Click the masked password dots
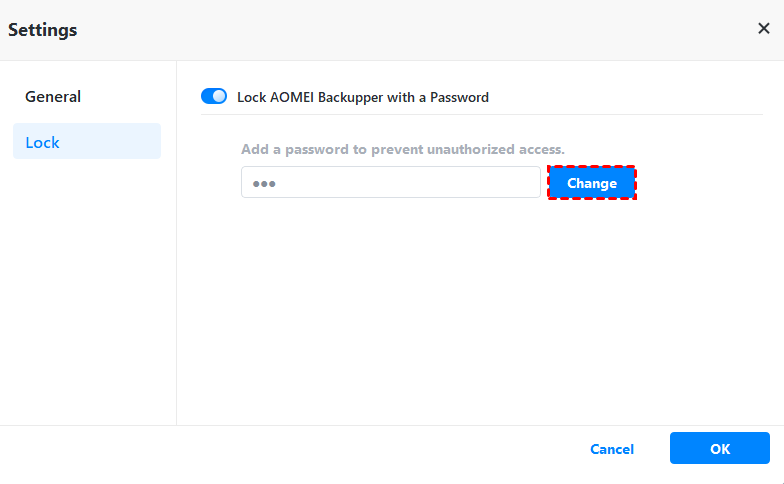The image size is (784, 484). tap(263, 184)
